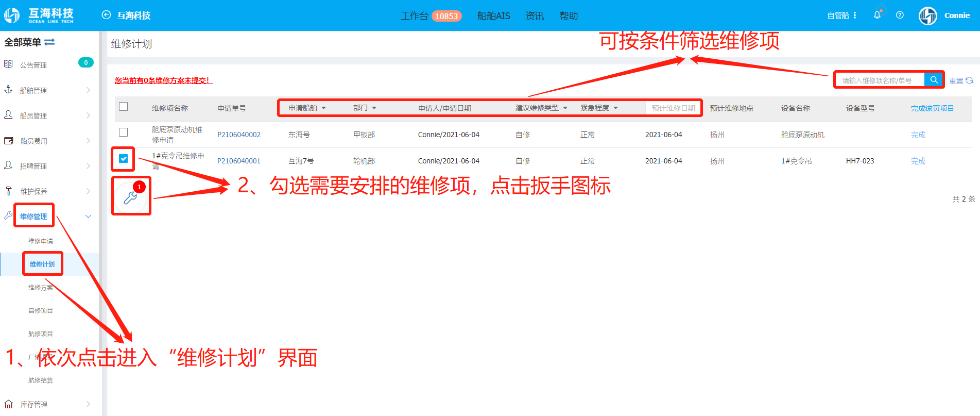Click the red unsubmitted repair plans notice
Viewport: 980px width, 416px height.
(164, 80)
